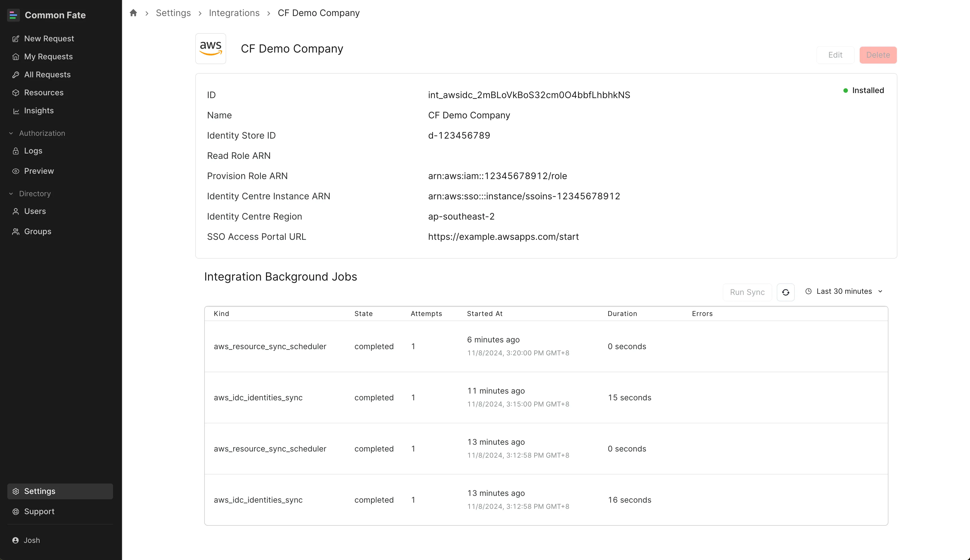The height and width of the screenshot is (560, 970).
Task: Click the Run Sync button
Action: coord(747,292)
